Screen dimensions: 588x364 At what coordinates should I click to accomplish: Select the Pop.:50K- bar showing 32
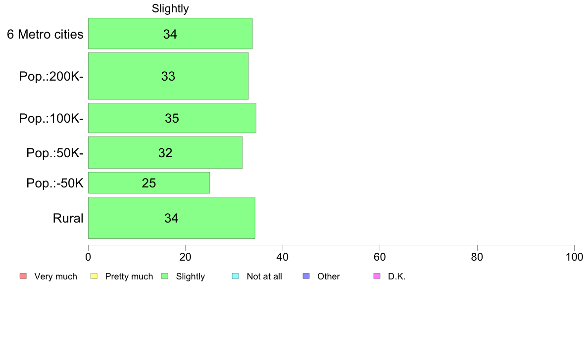[165, 152]
